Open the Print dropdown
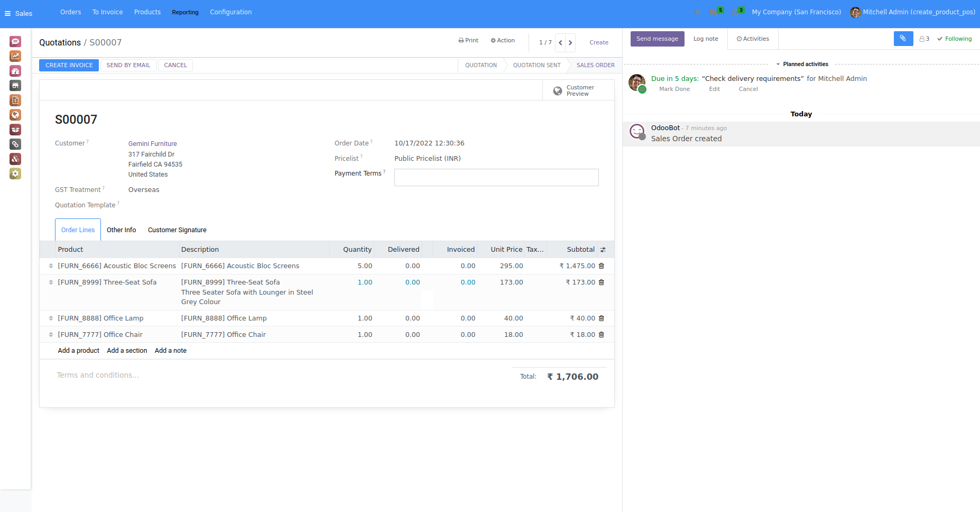980x512 pixels. tap(468, 40)
